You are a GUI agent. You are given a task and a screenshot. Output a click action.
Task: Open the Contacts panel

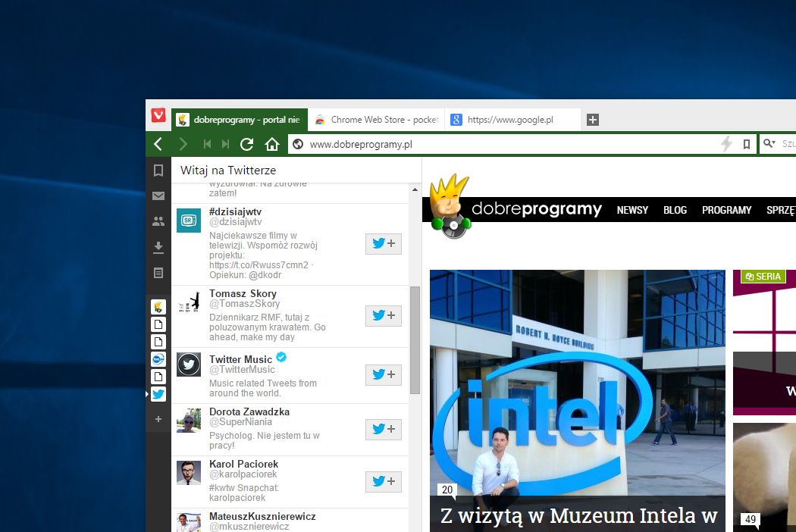pyautogui.click(x=158, y=221)
